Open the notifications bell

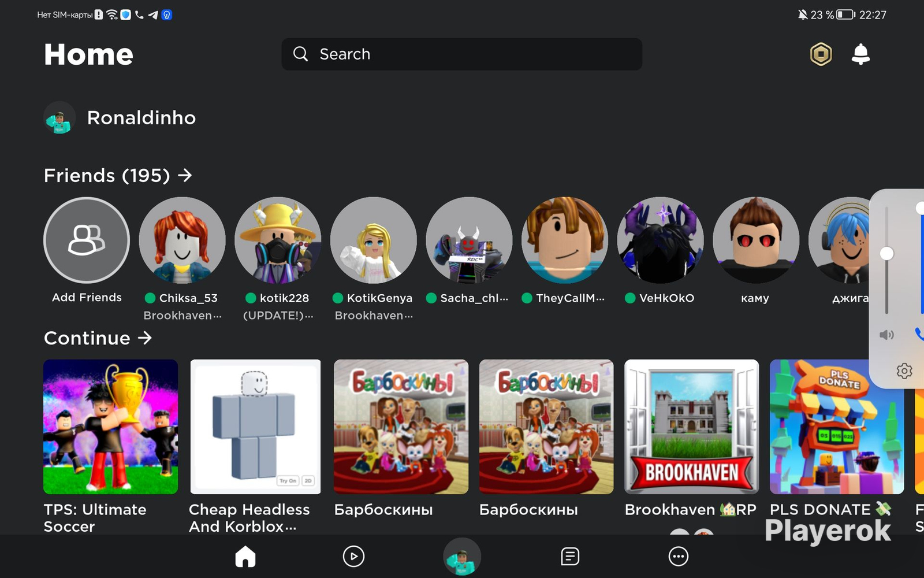pos(860,54)
